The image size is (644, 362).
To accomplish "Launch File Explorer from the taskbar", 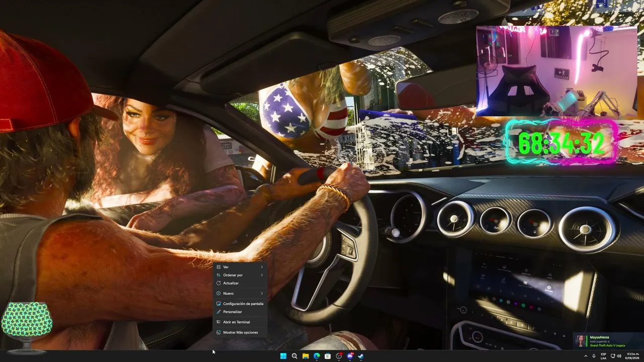I will (x=305, y=356).
